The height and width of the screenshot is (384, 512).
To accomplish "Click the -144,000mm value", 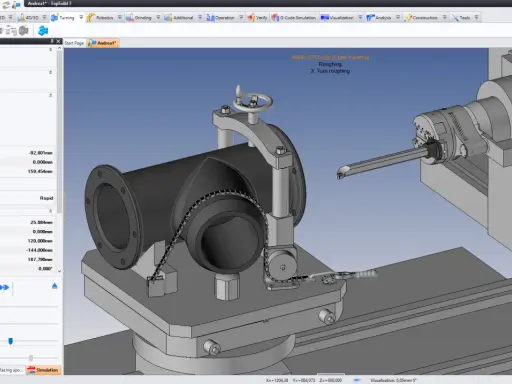I will pyautogui.click(x=39, y=250).
